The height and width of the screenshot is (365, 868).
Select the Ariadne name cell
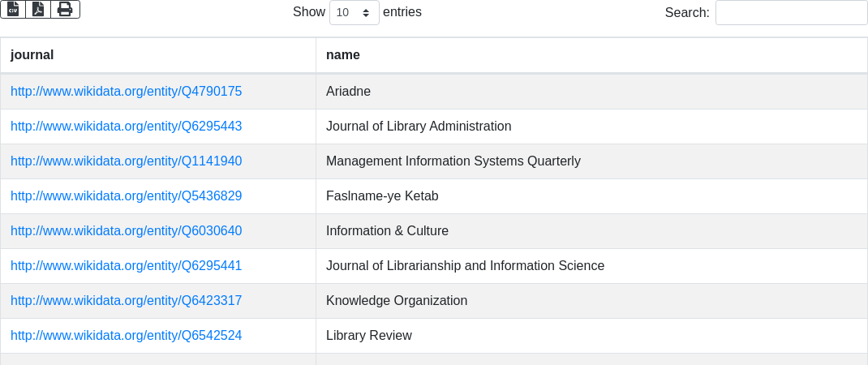tap(348, 92)
